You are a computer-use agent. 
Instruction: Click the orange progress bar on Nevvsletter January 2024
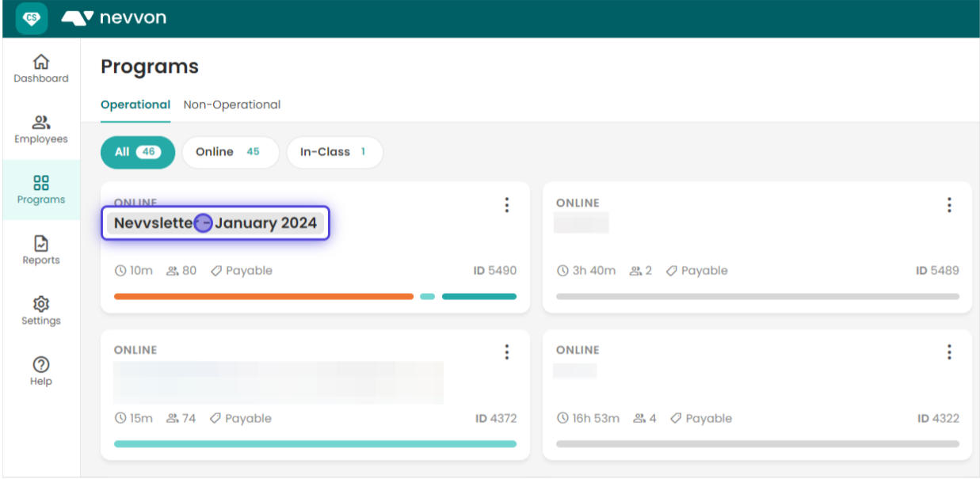(x=261, y=296)
